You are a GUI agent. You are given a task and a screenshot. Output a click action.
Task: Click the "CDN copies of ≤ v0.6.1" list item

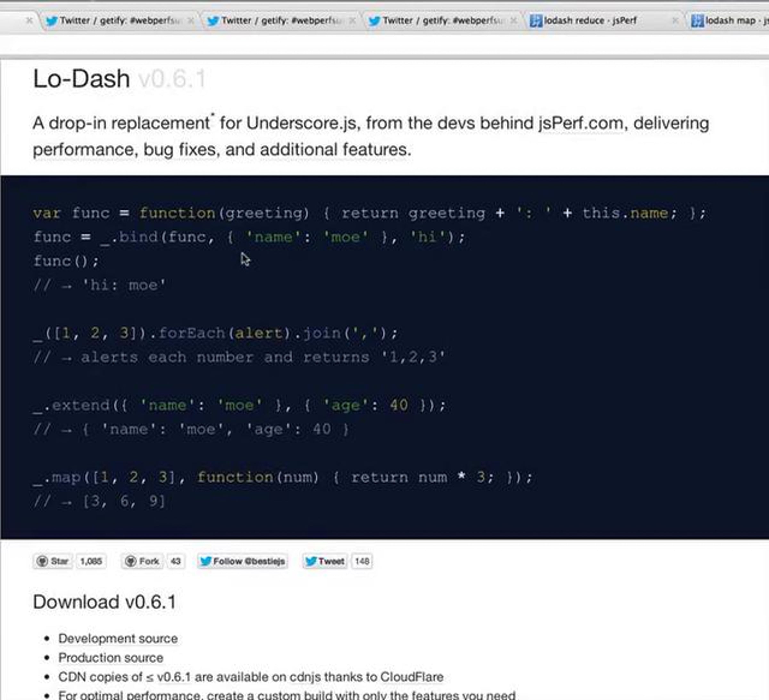(251, 677)
